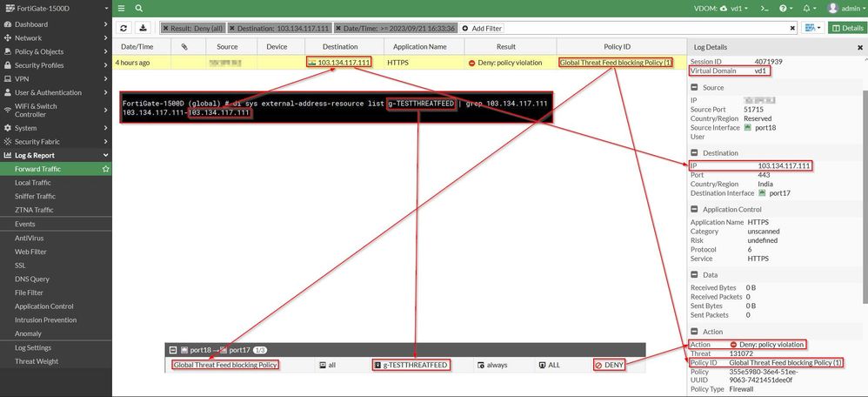Click the DENY action in policy row

click(610, 366)
